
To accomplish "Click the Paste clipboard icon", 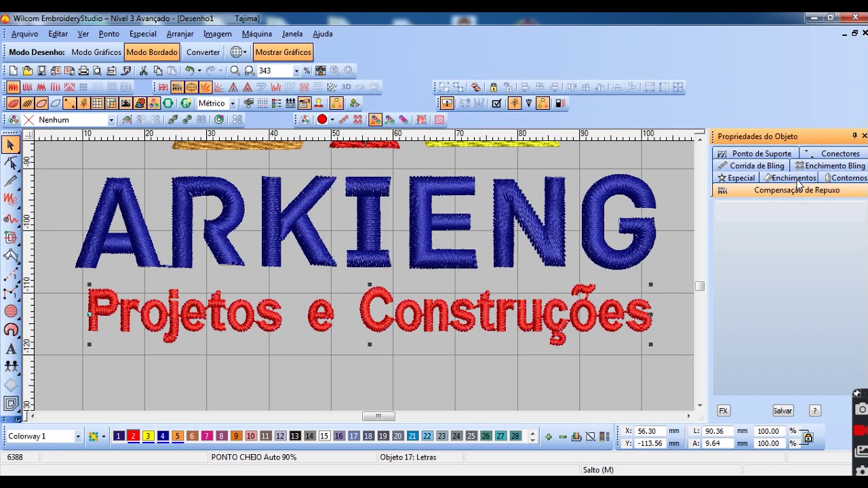I will point(172,70).
